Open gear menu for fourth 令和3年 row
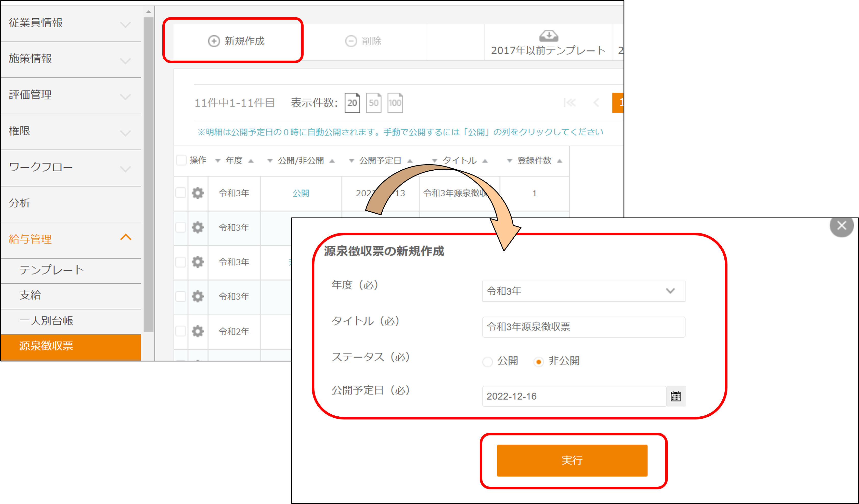This screenshot has width=859, height=504. 198,296
